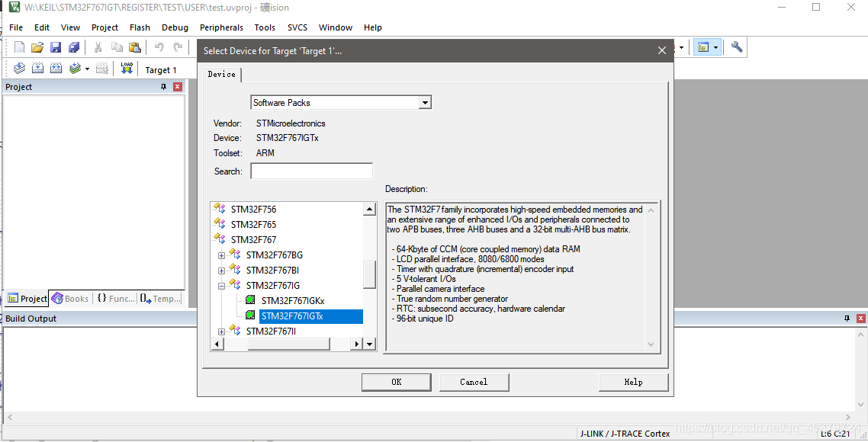The width and height of the screenshot is (868, 442).
Task: Expand the STM32F767BI tree node
Action: [221, 271]
